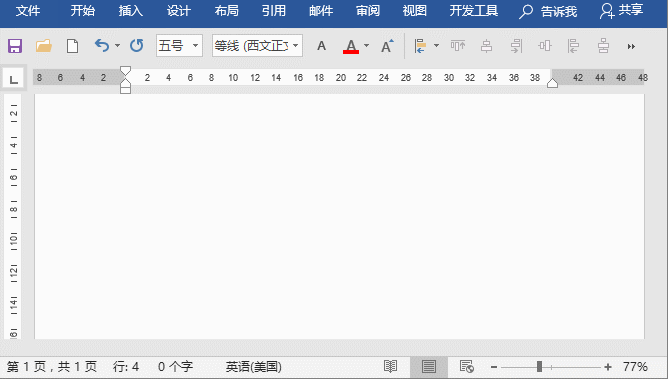Open the font name box showing 等线
This screenshot has height=379, width=668.
click(257, 46)
